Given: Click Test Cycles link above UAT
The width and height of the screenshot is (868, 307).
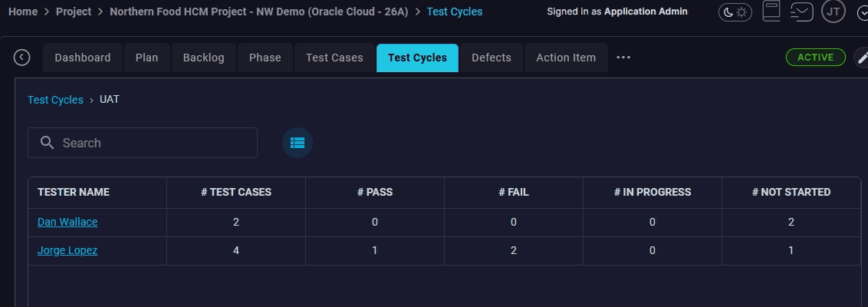Looking at the screenshot, I should click(x=55, y=100).
